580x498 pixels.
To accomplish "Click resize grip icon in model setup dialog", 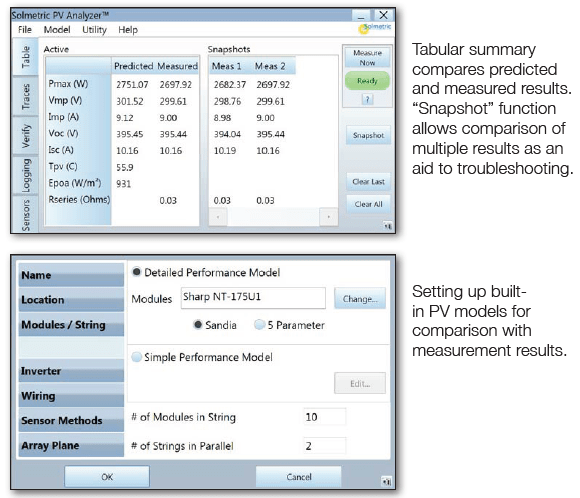I will point(386,482).
